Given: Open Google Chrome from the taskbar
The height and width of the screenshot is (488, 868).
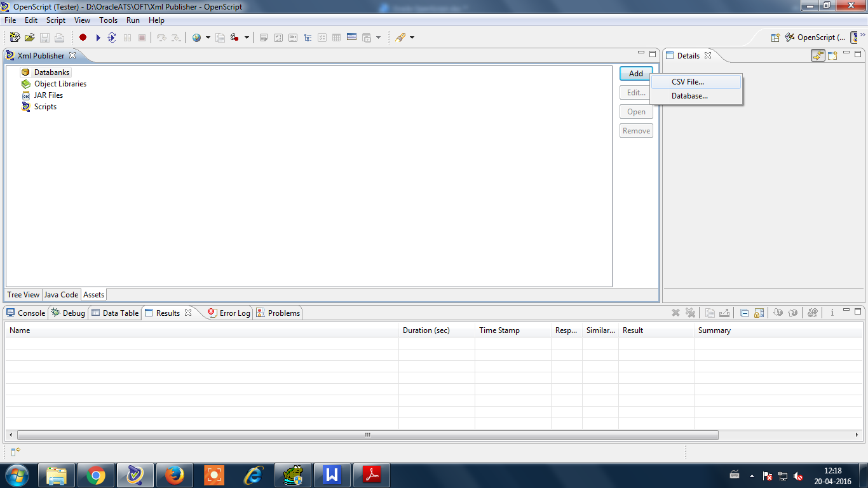Looking at the screenshot, I should (x=96, y=475).
